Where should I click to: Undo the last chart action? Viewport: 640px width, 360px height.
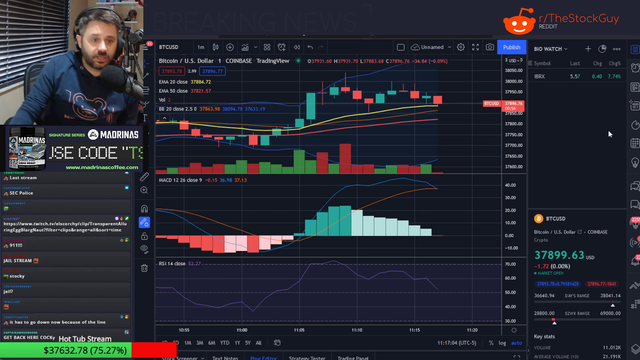point(310,47)
